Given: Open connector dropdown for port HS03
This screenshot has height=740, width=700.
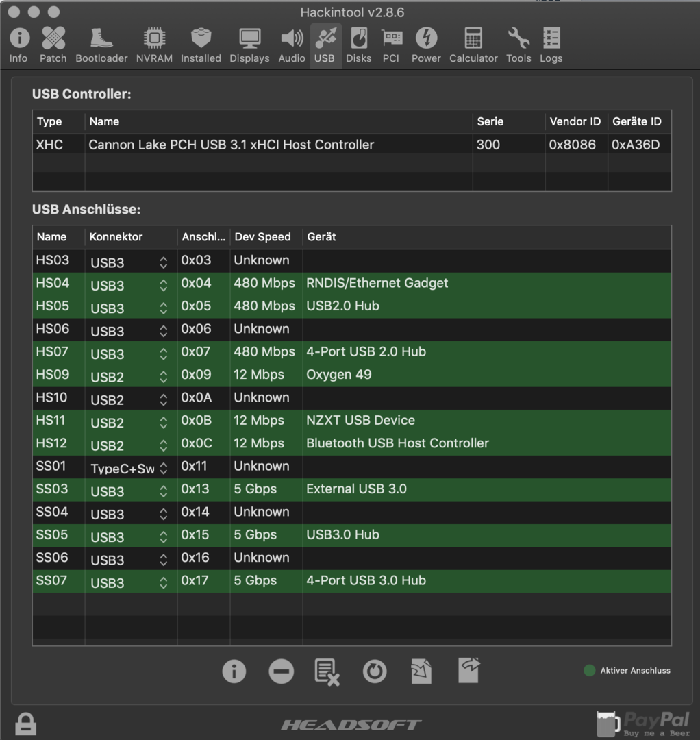Looking at the screenshot, I should coord(163,262).
